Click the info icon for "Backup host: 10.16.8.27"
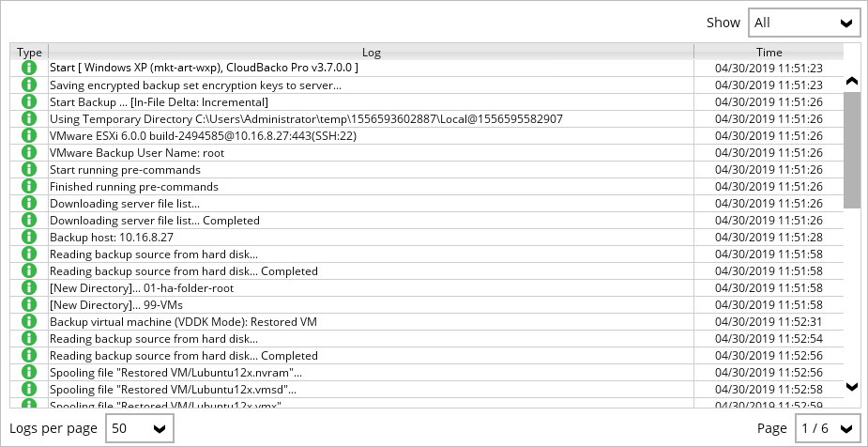The image size is (868, 447). tap(28, 237)
